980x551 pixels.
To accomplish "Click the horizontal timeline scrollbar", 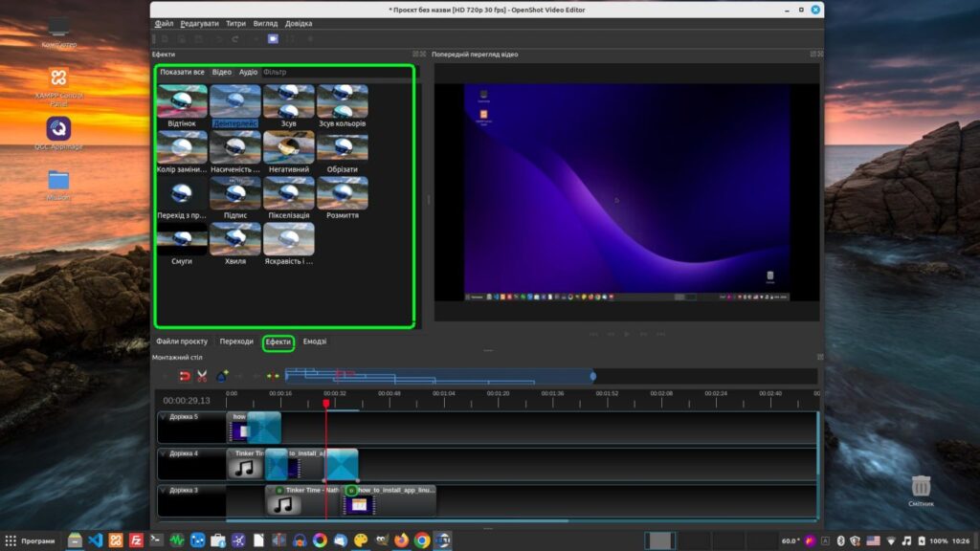I will pos(397,520).
